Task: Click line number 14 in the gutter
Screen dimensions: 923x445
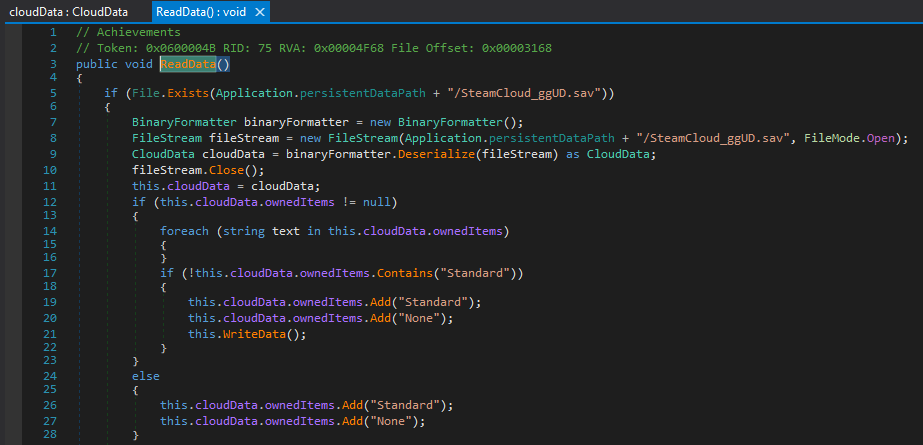Action: pos(51,231)
